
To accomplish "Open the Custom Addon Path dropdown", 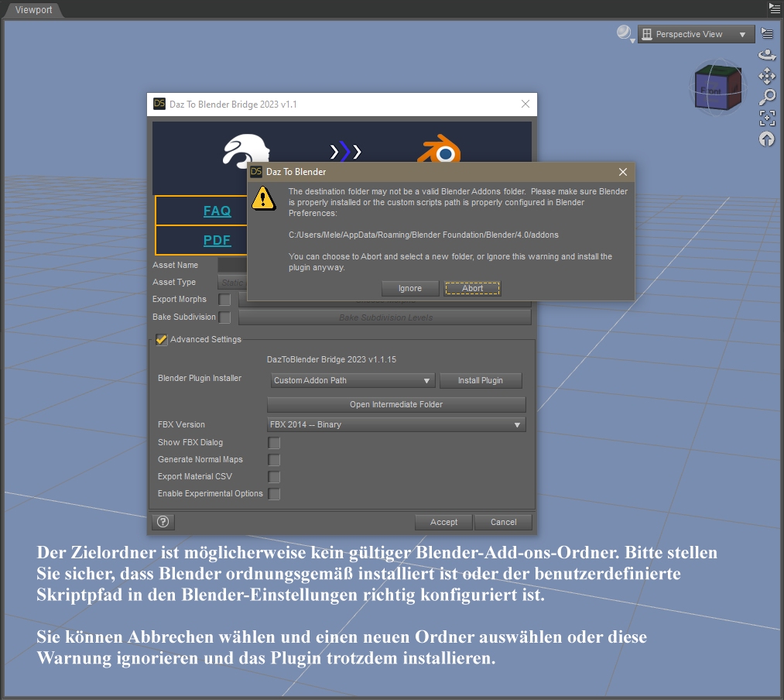I will click(x=352, y=380).
